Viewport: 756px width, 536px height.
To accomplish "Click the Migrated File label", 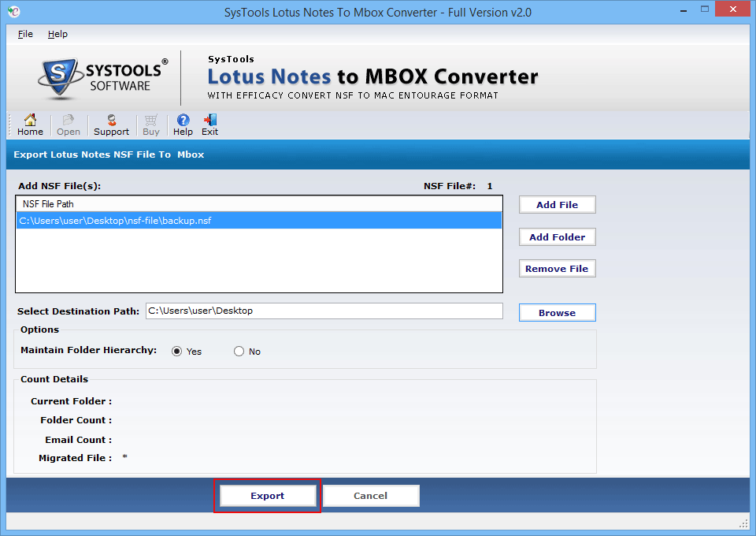I will click(76, 458).
